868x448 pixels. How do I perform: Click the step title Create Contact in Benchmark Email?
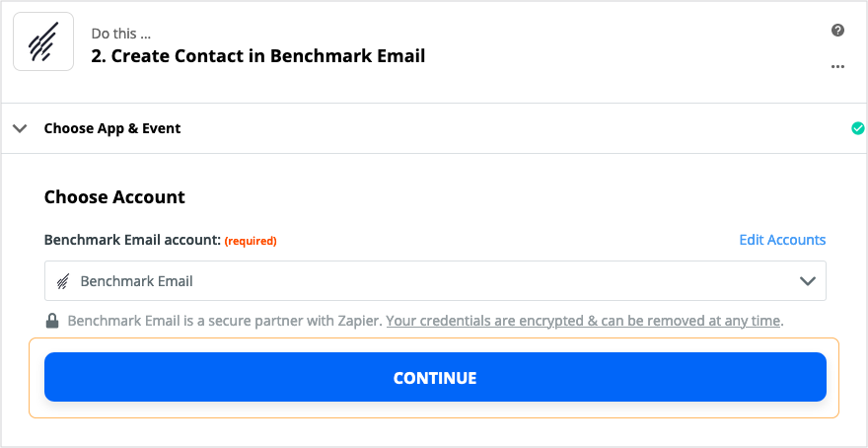[258, 56]
